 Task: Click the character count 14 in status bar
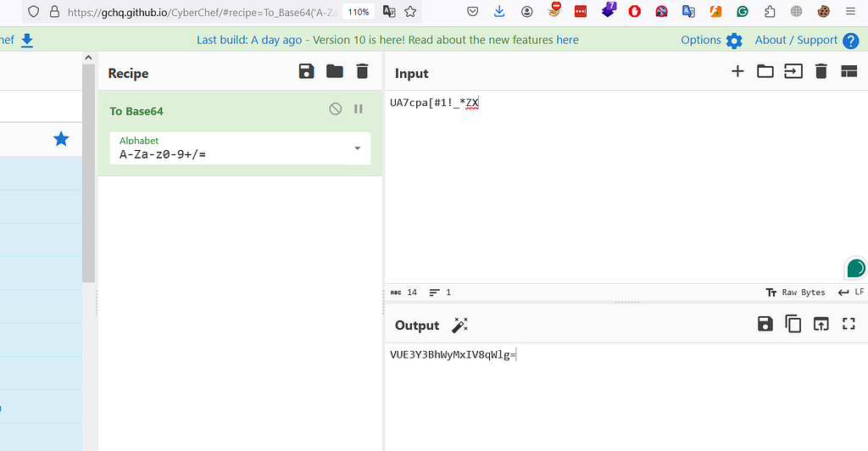click(x=404, y=292)
